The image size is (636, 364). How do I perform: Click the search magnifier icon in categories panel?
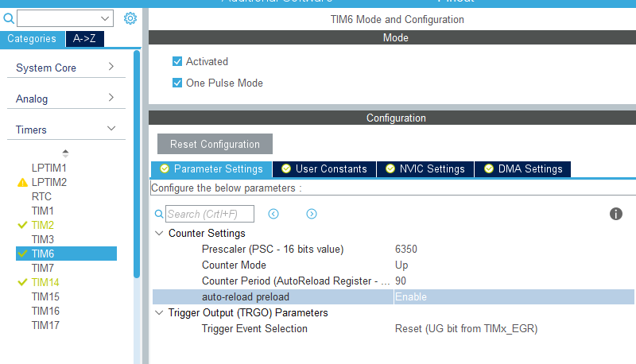coord(9,18)
